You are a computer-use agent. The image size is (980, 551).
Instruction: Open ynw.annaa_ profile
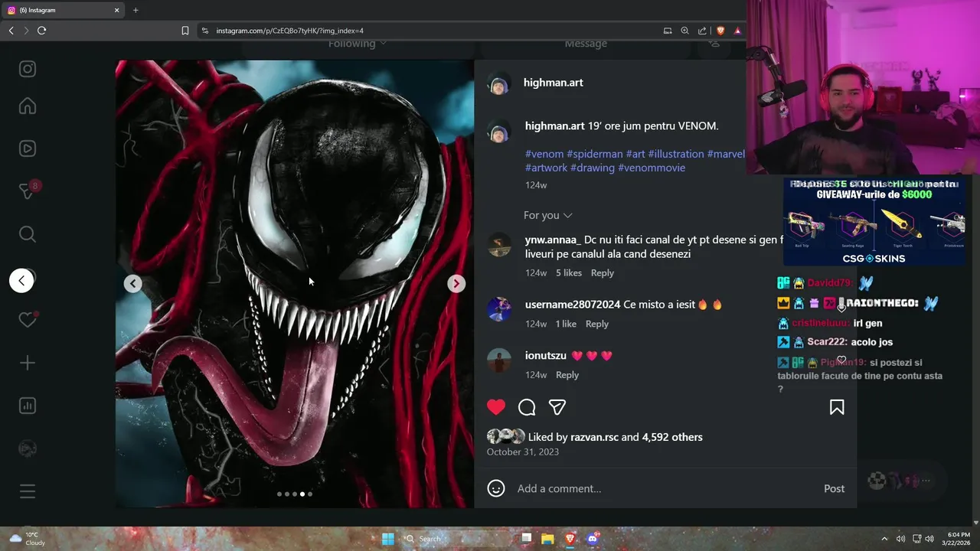pos(553,240)
